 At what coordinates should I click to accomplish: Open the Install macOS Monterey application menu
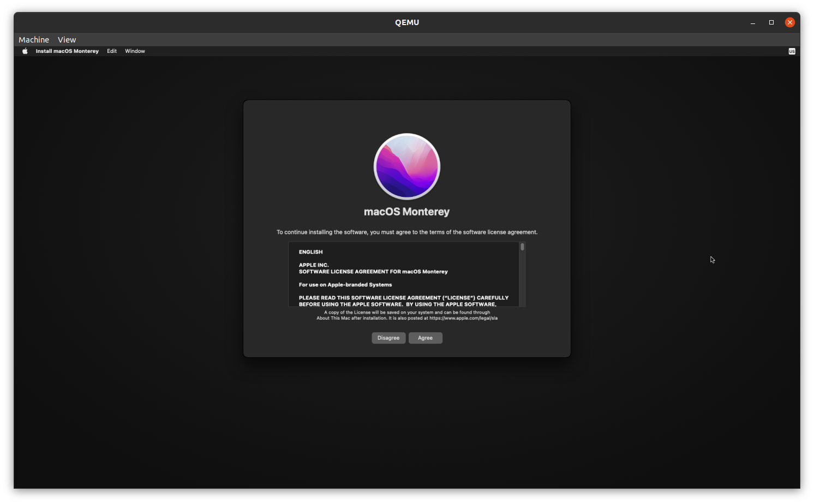tap(67, 51)
